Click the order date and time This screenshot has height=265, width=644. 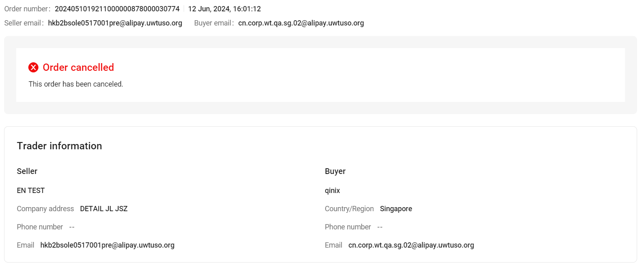tap(224, 9)
